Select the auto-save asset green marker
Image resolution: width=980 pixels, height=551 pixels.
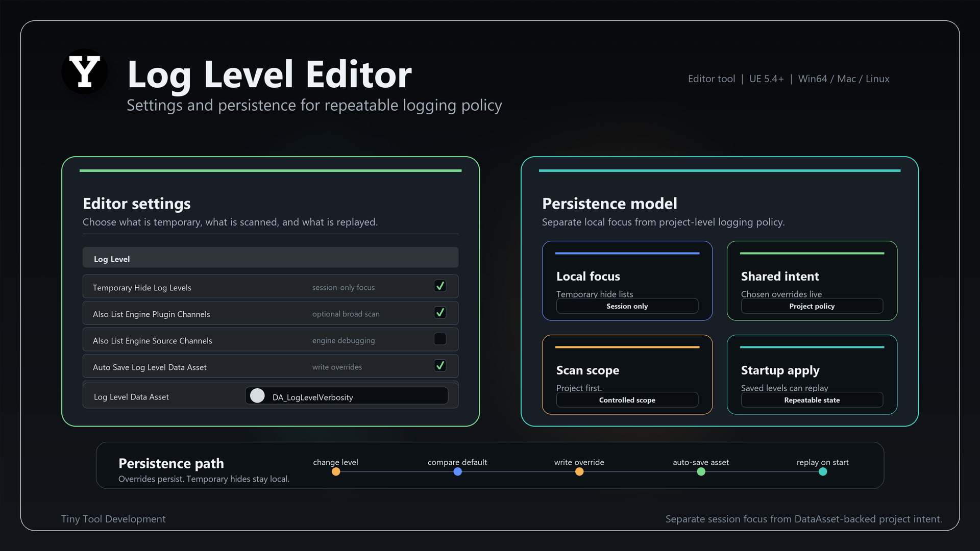[x=701, y=472]
